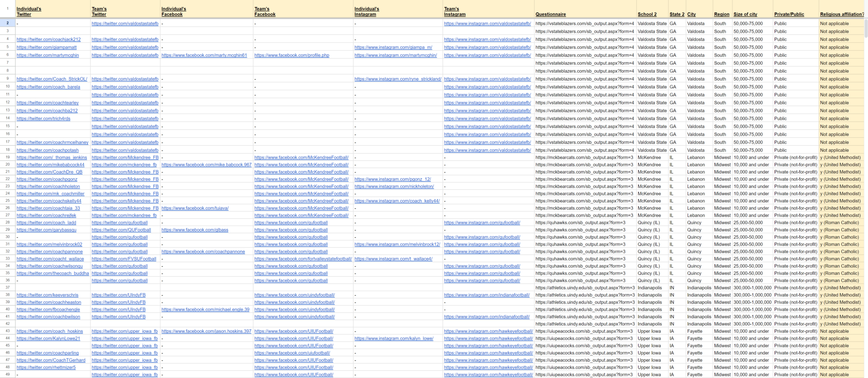868x378 pixels.
Task: Open the twitter.com/trich4rds link
Action: (44, 119)
